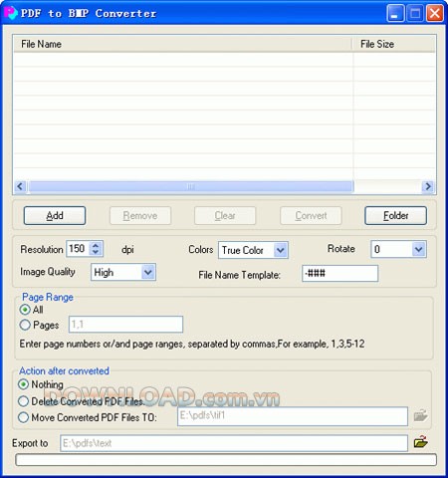This screenshot has height=478, width=448.
Task: Increase Resolution with spinner up arrow
Action: click(x=96, y=246)
